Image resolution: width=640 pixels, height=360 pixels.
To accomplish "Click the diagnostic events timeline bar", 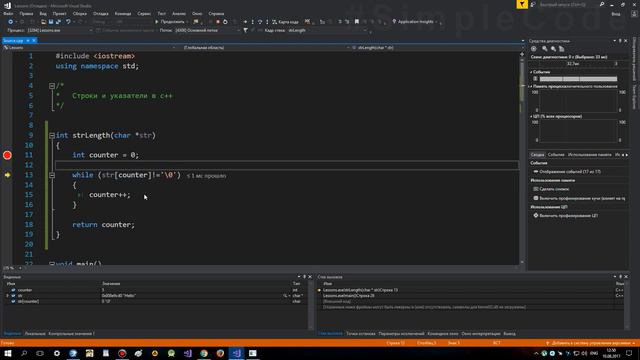I will point(578,79).
